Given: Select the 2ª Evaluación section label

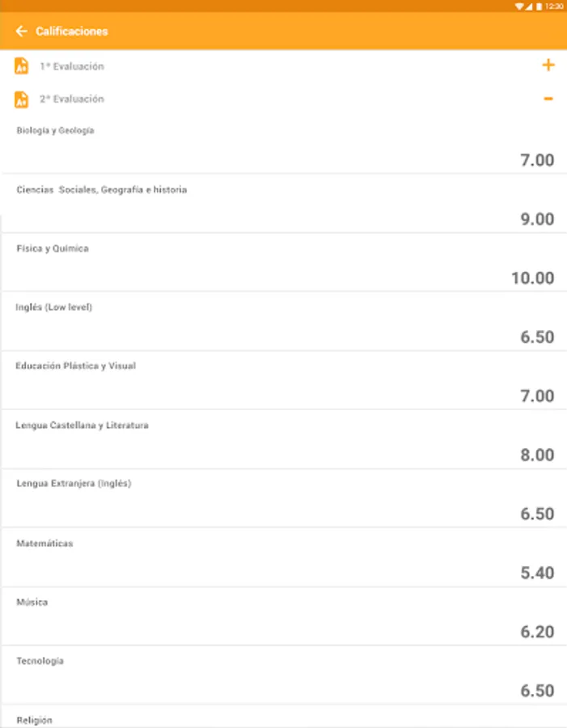Looking at the screenshot, I should [x=72, y=99].
